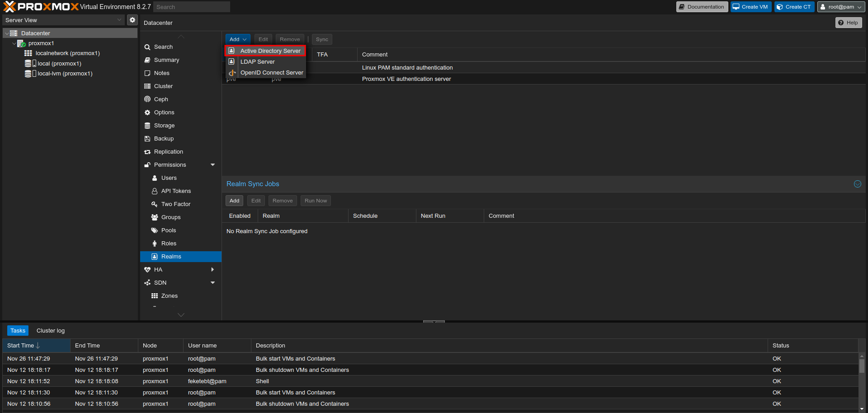
Task: Open the Realms menu item
Action: coord(181,257)
